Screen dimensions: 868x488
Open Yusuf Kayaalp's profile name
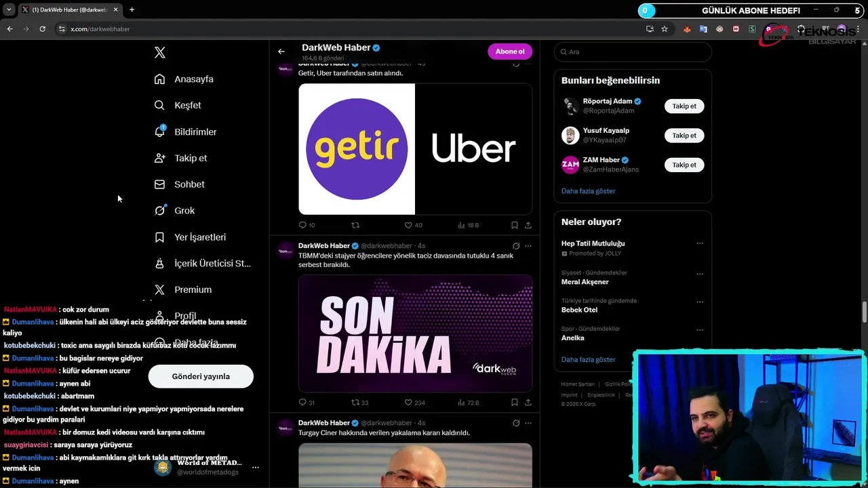606,131
